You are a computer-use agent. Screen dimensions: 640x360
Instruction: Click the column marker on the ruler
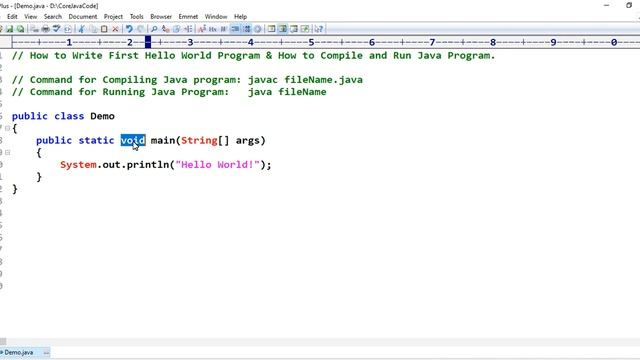[148, 42]
